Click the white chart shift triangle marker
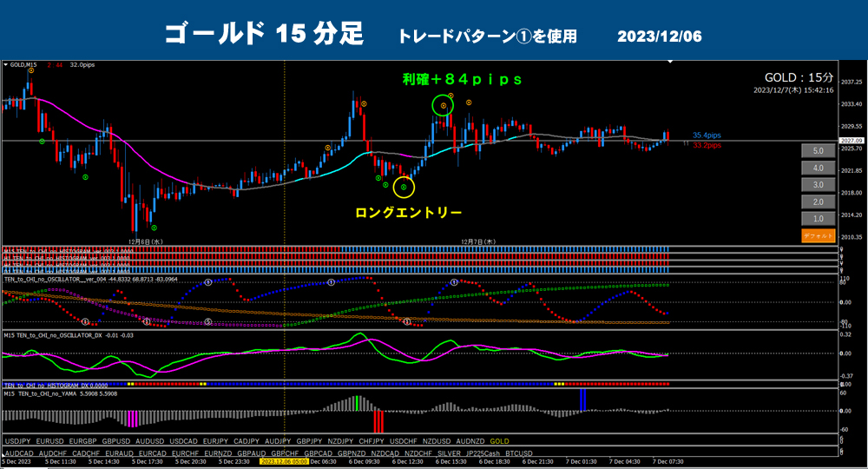Screen dimensions: 868x469 pos(670,62)
